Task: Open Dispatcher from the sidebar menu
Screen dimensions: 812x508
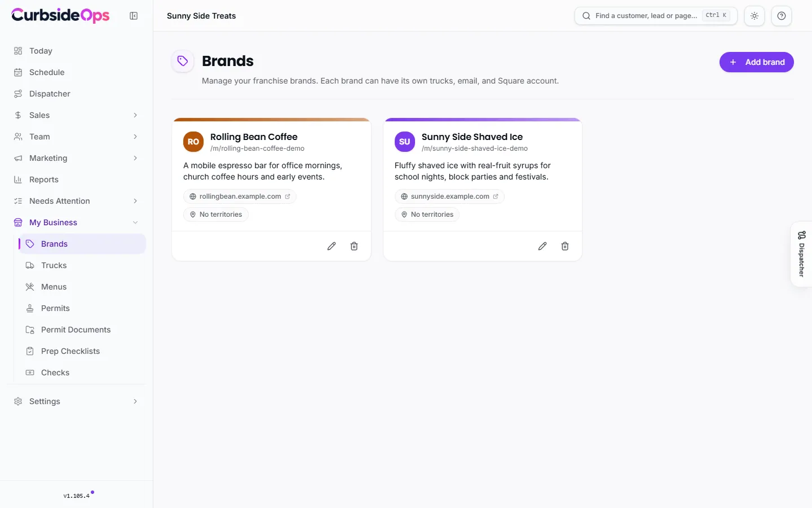Action: tap(76, 94)
